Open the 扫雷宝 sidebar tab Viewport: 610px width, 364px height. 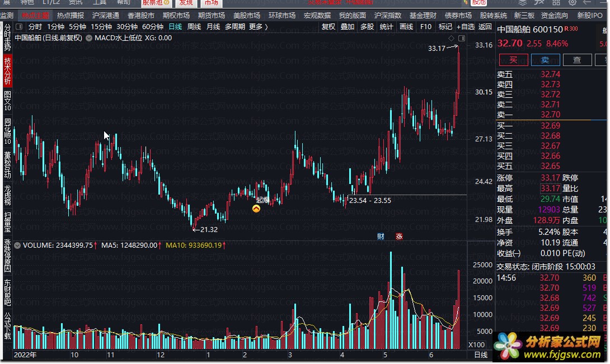(7, 222)
